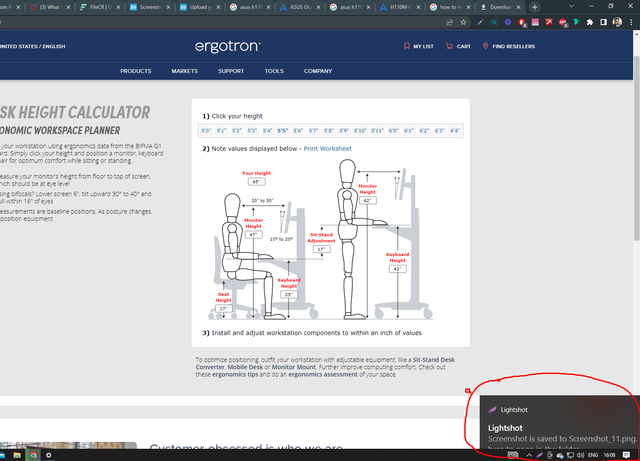
Task: Select height 5'7"
Action: [313, 131]
